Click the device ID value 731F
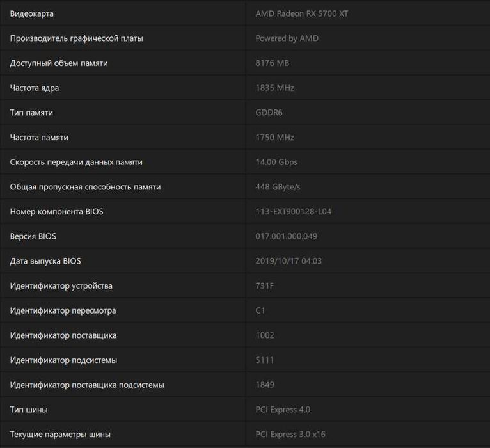490x448 pixels. pyautogui.click(x=264, y=286)
